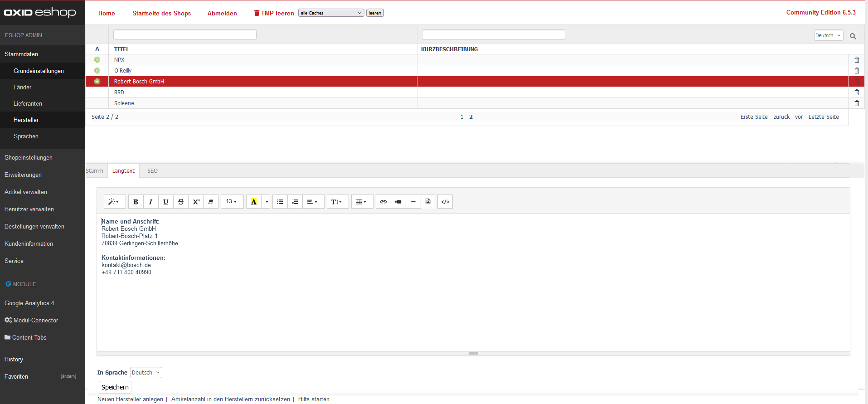Click Abmelden to log out
Viewport: 868px width, 404px height.
pyautogui.click(x=222, y=13)
